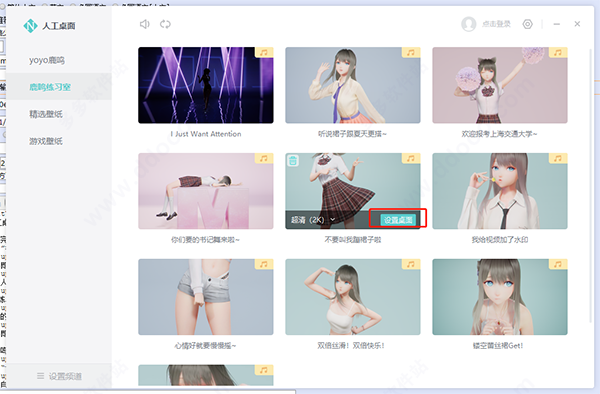
Task: Click the loop/refresh arrows icon
Action: (165, 24)
